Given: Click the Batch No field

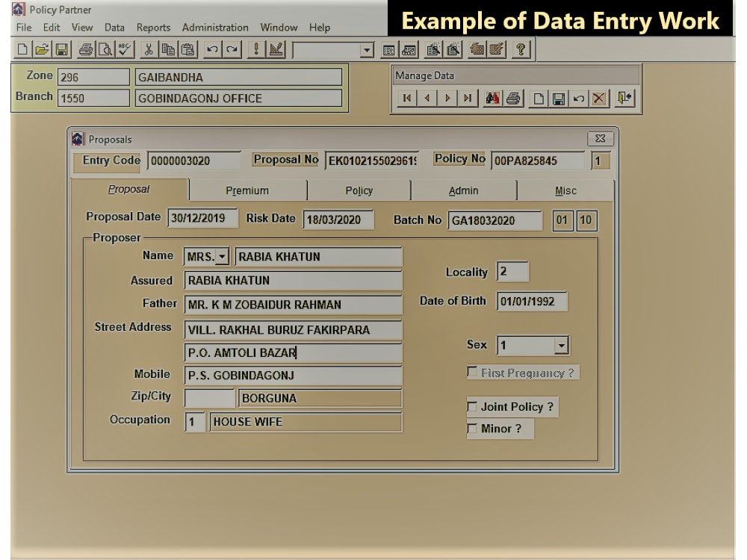Looking at the screenshot, I should (x=495, y=220).
